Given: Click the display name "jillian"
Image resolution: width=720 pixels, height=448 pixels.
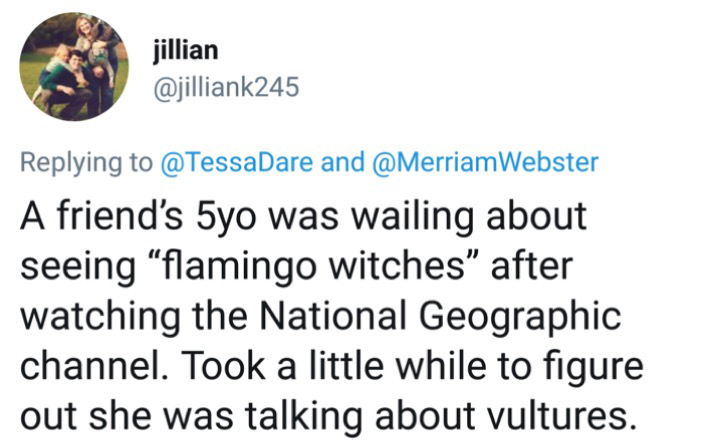Looking at the screenshot, I should (184, 51).
